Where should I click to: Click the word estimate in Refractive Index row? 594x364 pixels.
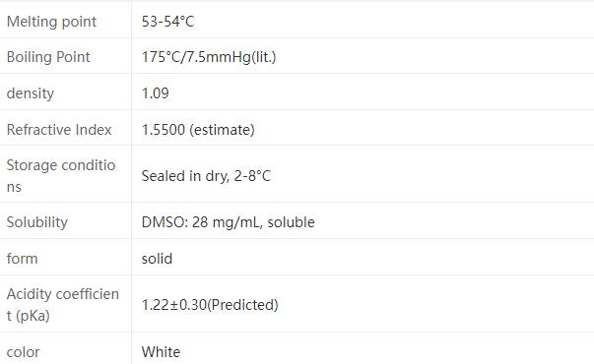[223, 130]
